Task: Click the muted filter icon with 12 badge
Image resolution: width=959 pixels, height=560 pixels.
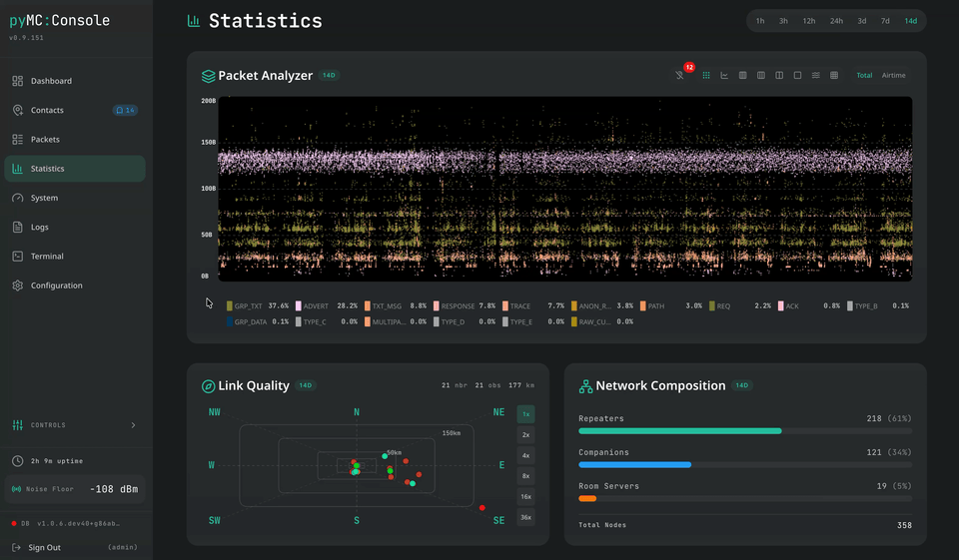Action: pos(680,75)
